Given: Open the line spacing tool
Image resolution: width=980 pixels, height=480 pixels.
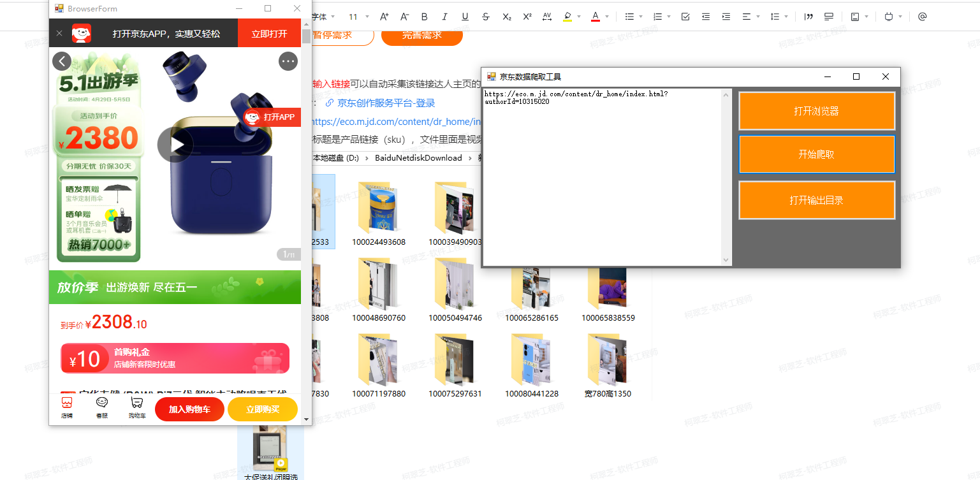Looking at the screenshot, I should (775, 17).
